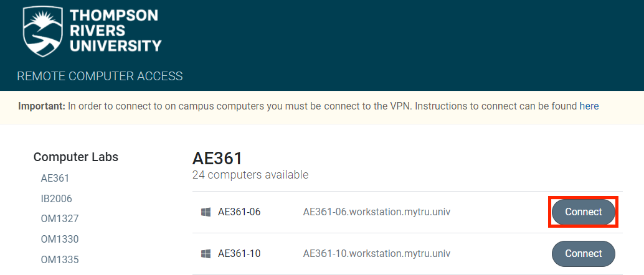Click the AE361-10.workstation.mytru.univ hostname
This screenshot has height=275, width=644.
coord(377,254)
